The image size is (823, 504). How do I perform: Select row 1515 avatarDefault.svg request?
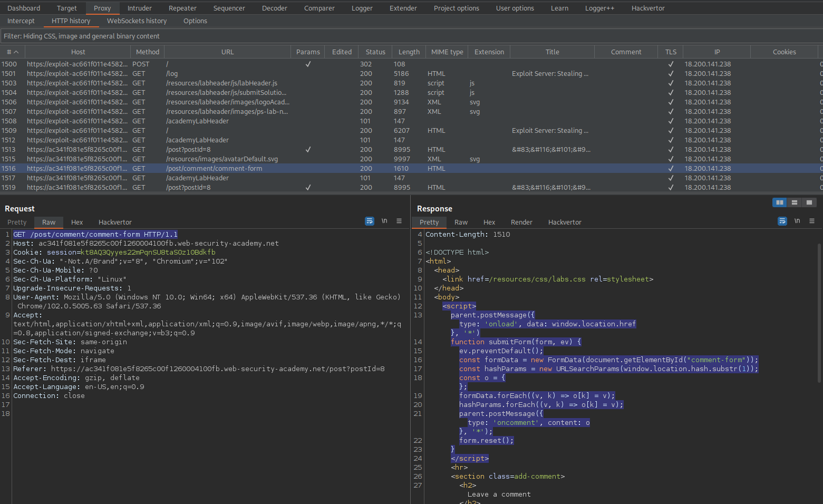[411, 159]
